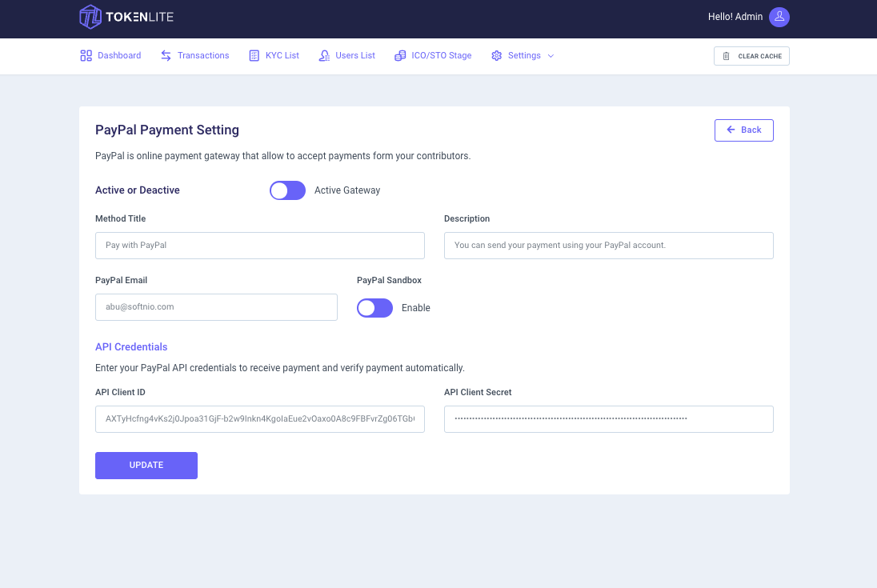Click the Back button
This screenshot has height=588, width=877.
click(744, 130)
